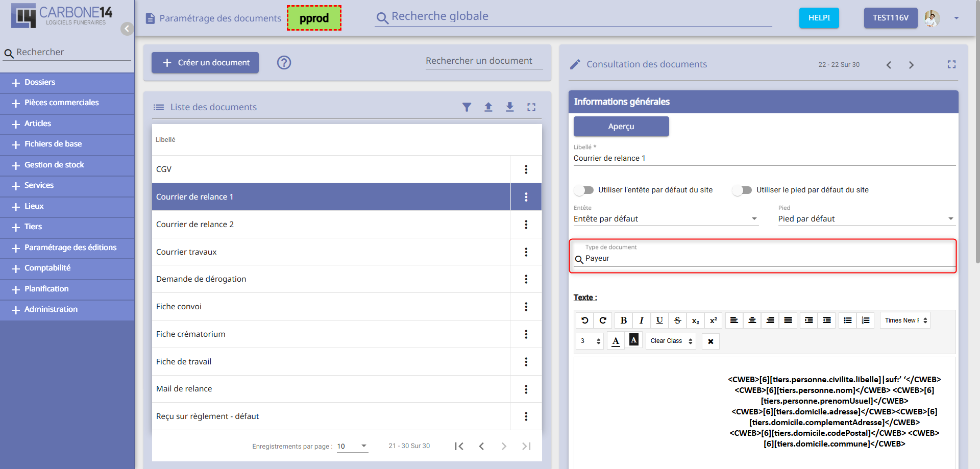Toggle italic formatting in editor

coord(642,320)
